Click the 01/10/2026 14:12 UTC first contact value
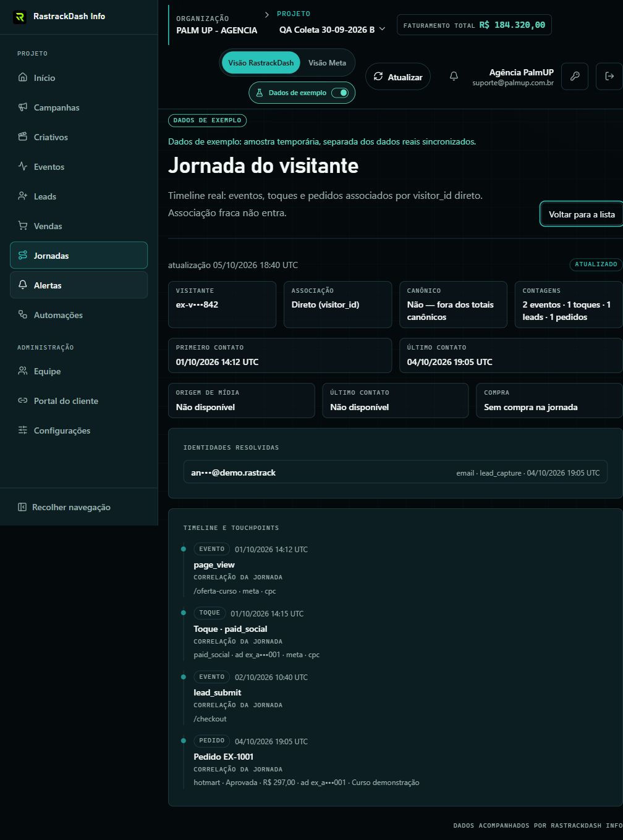This screenshot has width=623, height=840. 217,362
